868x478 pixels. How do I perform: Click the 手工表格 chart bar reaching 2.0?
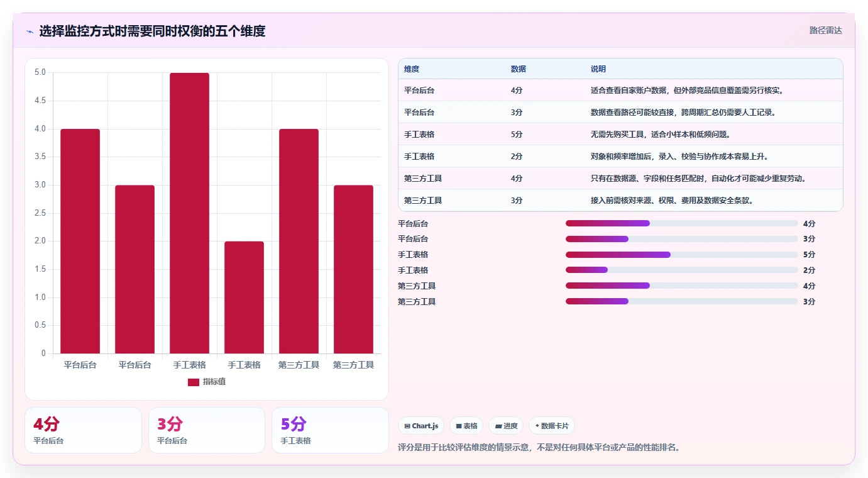244,297
